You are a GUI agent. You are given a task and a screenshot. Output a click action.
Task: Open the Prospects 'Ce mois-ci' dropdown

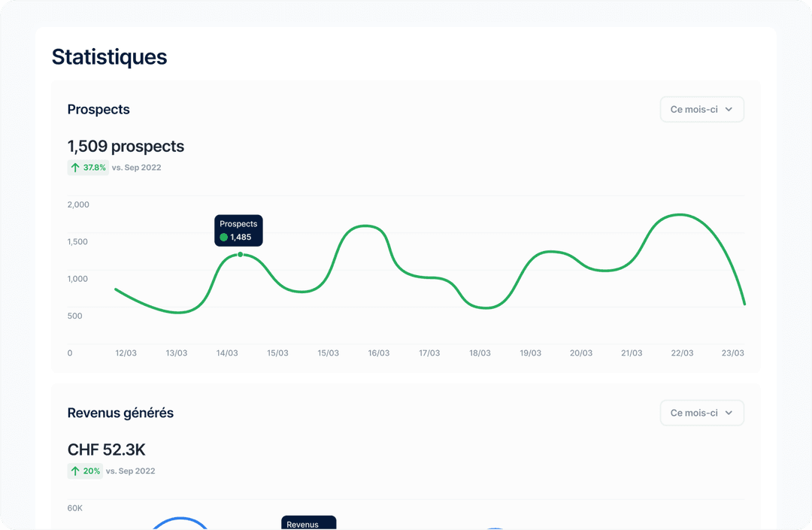701,110
